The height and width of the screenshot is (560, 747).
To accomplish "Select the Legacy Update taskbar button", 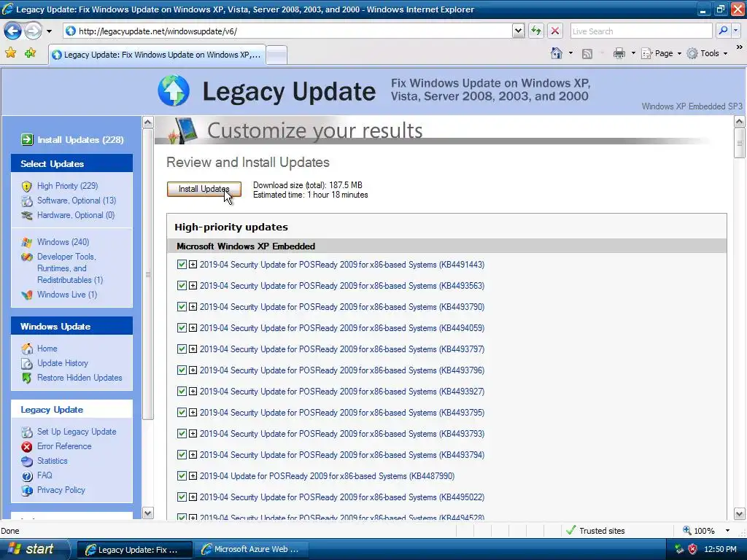I will point(134,550).
